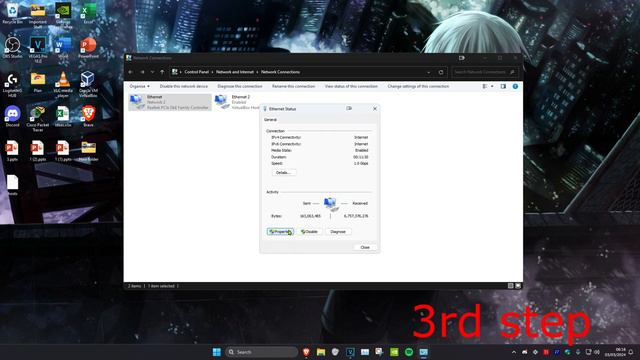Open the Discord desktop shortcut
640x360 pixels.
pyautogui.click(x=12, y=116)
